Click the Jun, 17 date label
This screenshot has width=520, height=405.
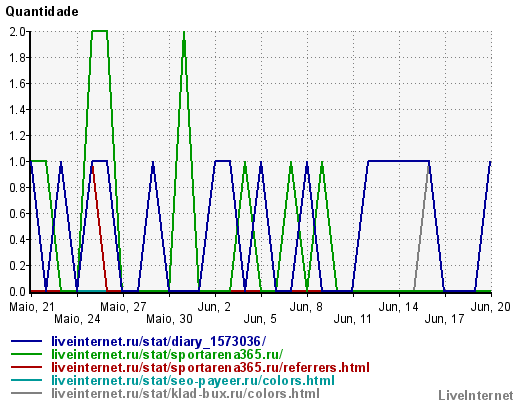point(444,319)
